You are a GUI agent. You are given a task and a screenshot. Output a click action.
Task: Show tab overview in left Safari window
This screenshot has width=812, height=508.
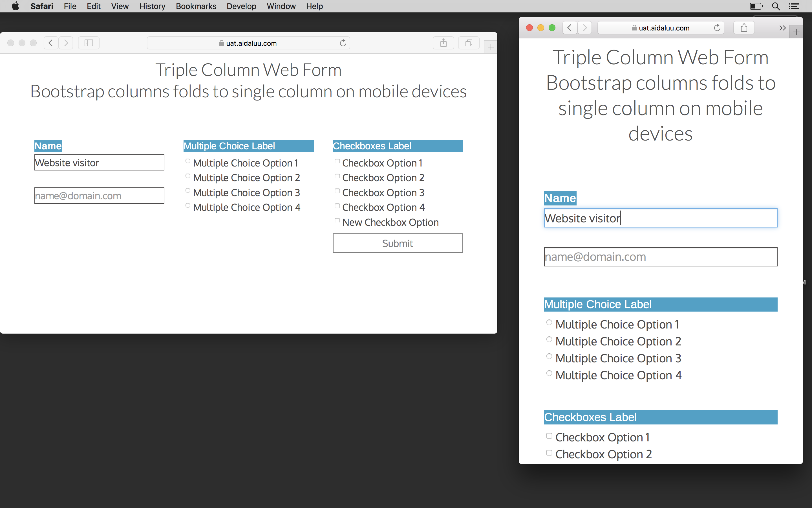click(469, 43)
